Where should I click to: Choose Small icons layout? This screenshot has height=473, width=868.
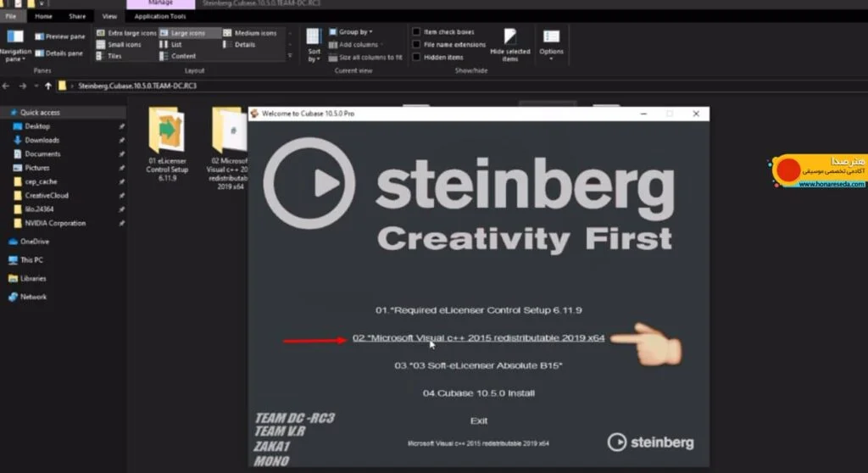click(119, 44)
